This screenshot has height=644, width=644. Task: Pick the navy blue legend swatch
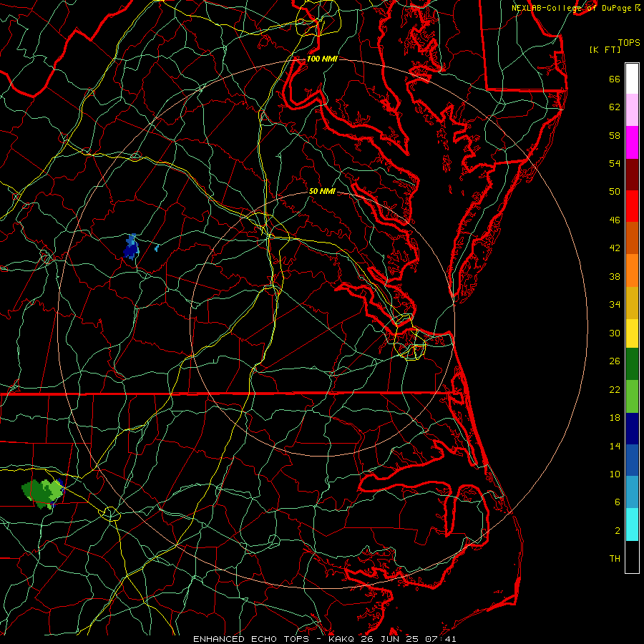632,429
